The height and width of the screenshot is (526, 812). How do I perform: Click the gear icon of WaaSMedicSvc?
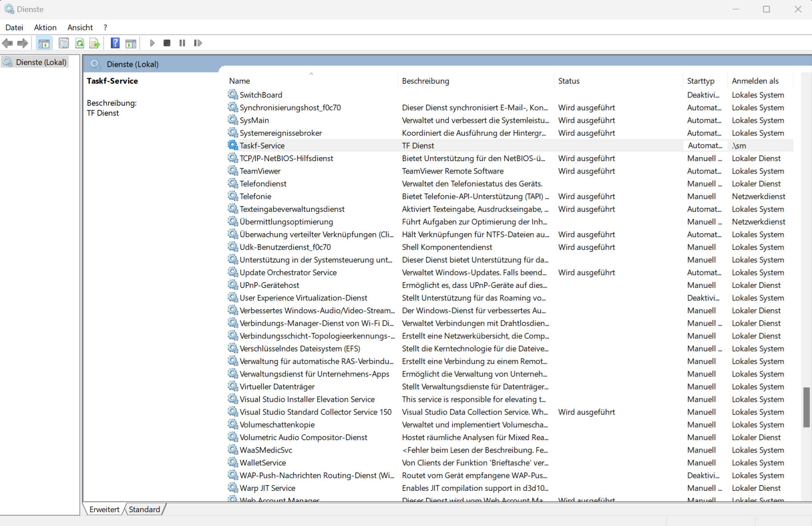click(x=233, y=450)
